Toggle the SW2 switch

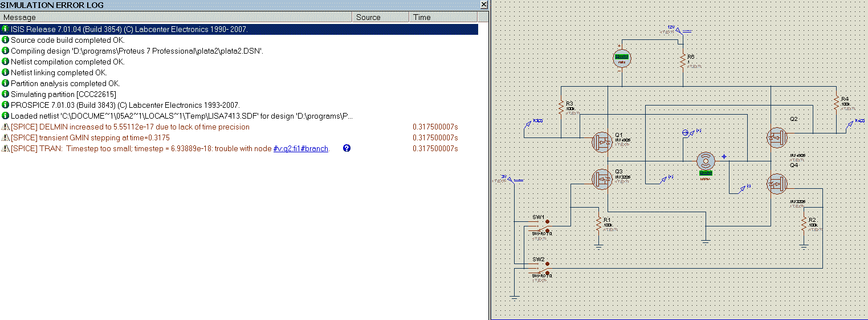[x=539, y=269]
